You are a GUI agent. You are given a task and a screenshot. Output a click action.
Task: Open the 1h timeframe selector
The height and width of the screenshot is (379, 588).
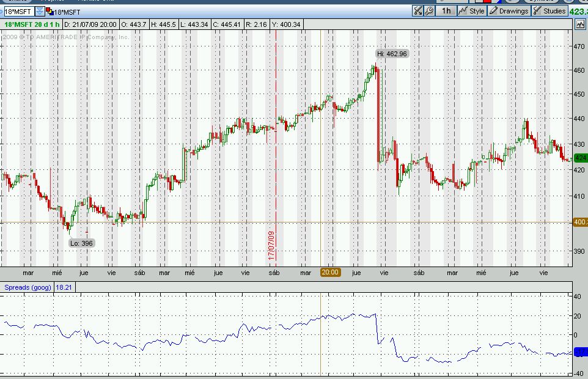click(446, 11)
